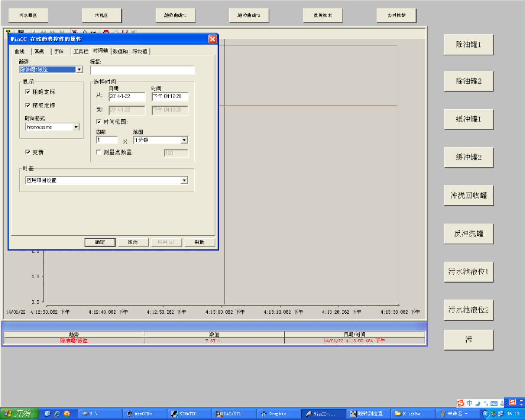
Task: Click the 除油罐1 button on right panel
Action: 468,45
